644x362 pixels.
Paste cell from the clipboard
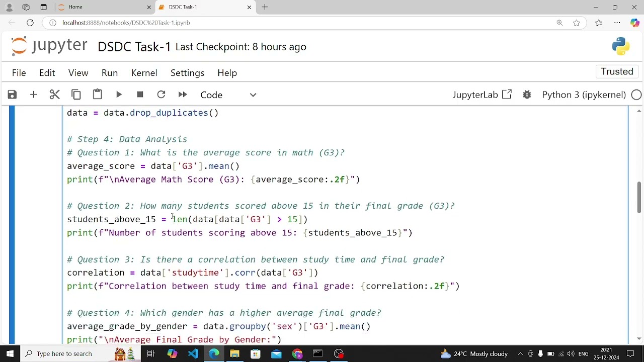98,95
